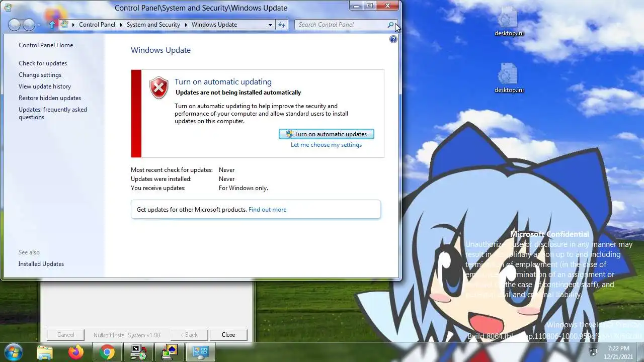644x362 pixels.
Task: Click the Forward arrow in Control Panel window
Action: coord(29,25)
